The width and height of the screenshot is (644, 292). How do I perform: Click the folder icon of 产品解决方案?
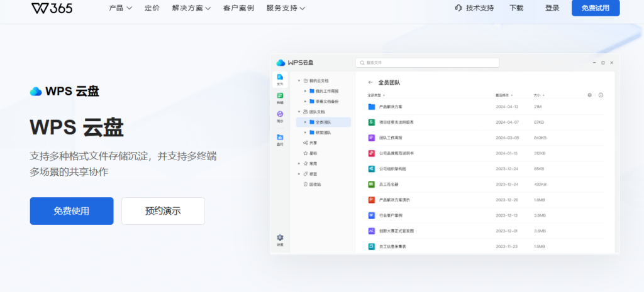372,107
